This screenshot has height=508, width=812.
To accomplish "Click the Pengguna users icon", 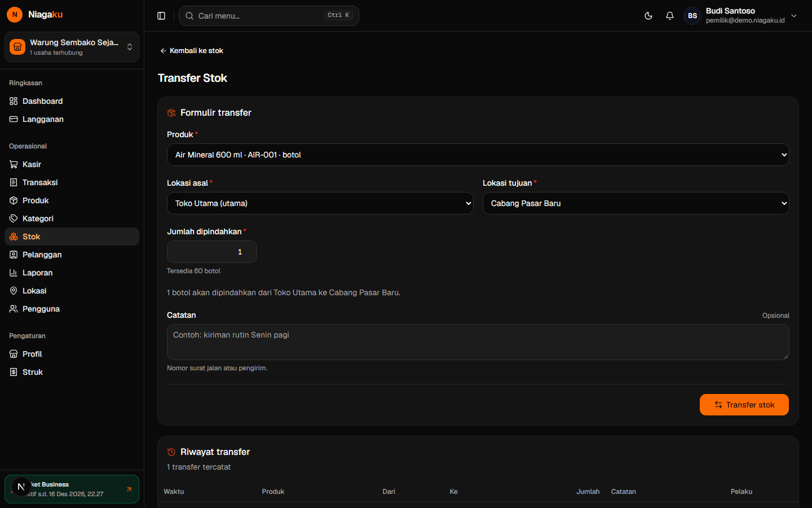I will (14, 309).
